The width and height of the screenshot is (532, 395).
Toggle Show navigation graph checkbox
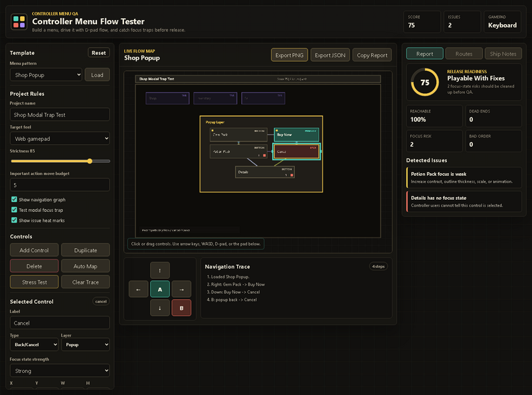[x=14, y=199]
